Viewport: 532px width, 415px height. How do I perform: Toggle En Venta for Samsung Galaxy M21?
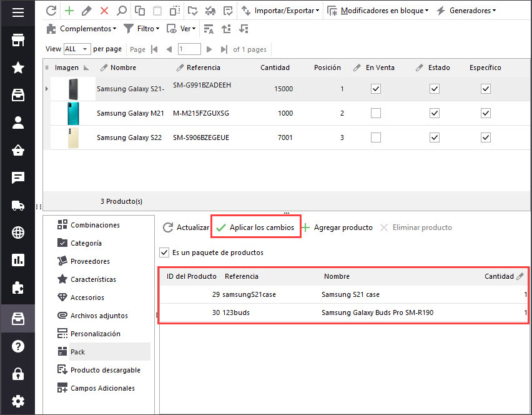point(376,113)
